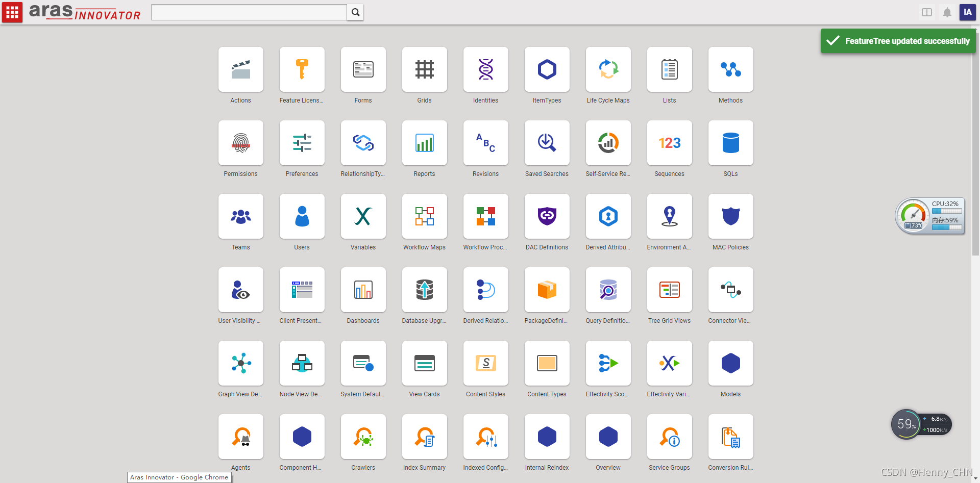
Task: Open the Sequences 123 tile
Action: click(x=670, y=143)
